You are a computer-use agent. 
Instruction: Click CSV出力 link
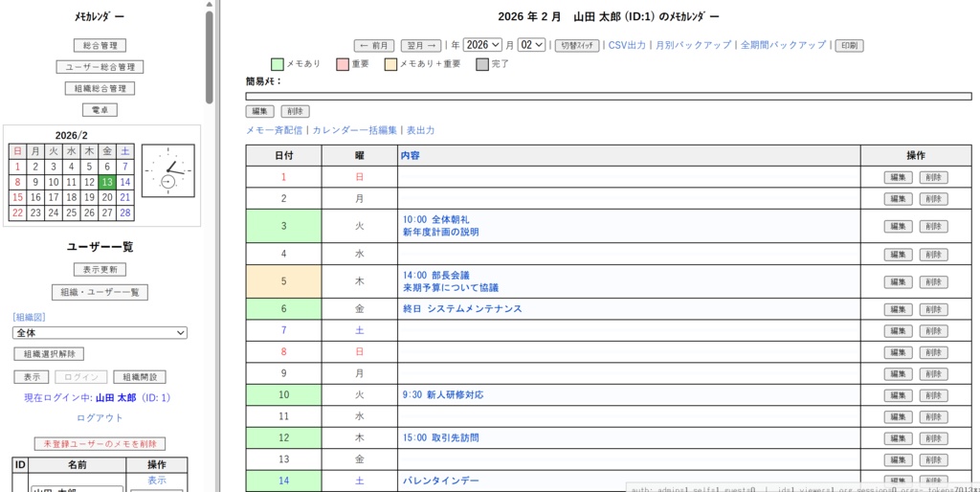click(x=627, y=45)
